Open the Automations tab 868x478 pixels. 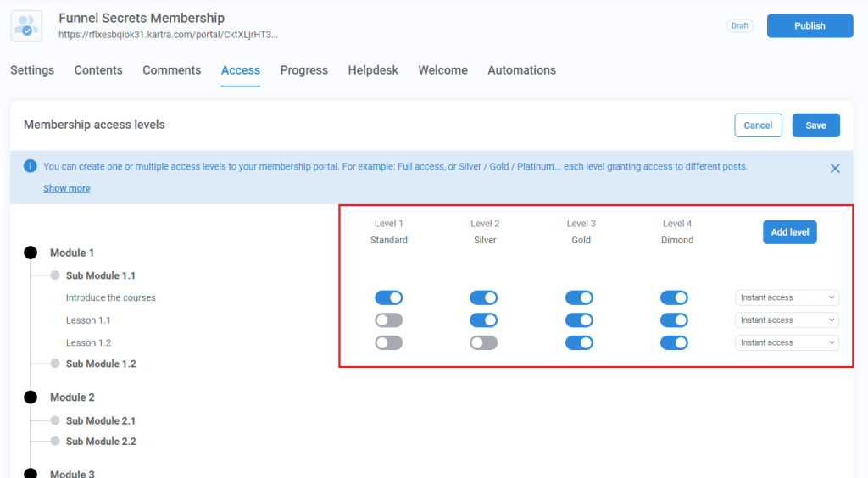coord(521,70)
